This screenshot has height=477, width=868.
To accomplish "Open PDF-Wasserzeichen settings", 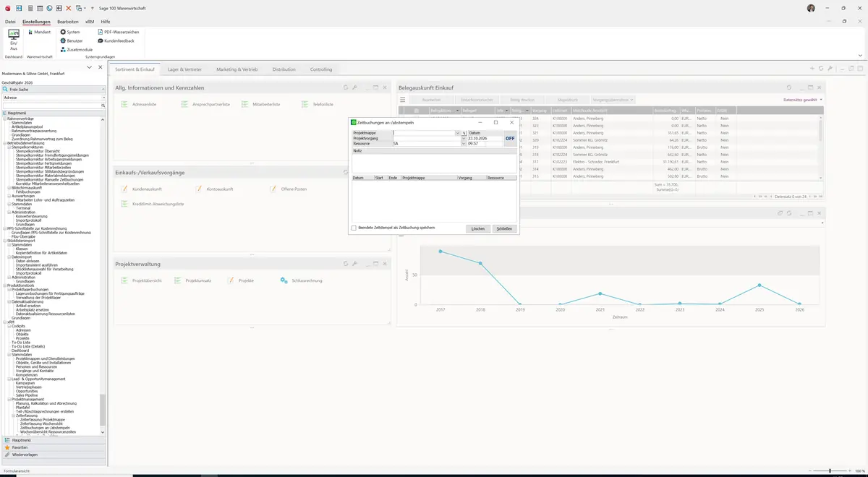I will pos(119,33).
